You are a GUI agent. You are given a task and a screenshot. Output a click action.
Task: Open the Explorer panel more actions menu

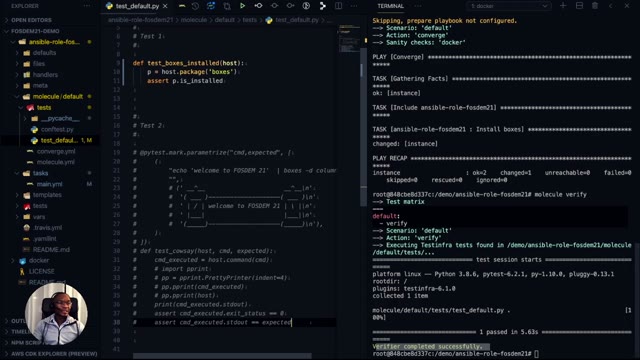click(x=87, y=6)
